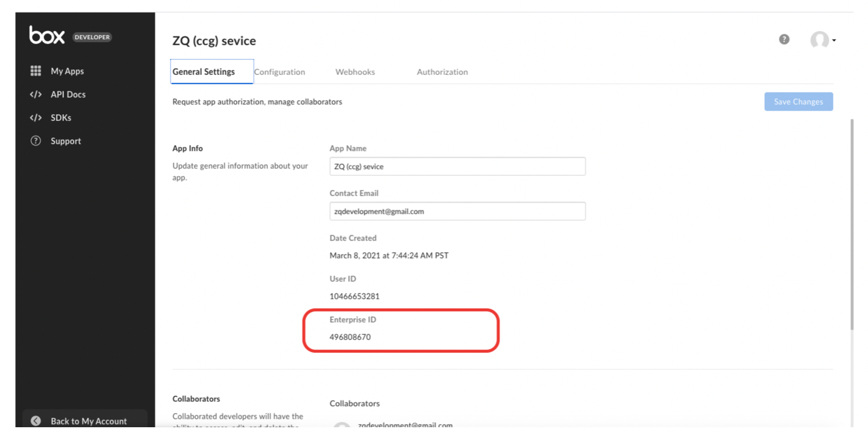Open API Docs in the sidebar
This screenshot has height=438, width=868.
(68, 94)
